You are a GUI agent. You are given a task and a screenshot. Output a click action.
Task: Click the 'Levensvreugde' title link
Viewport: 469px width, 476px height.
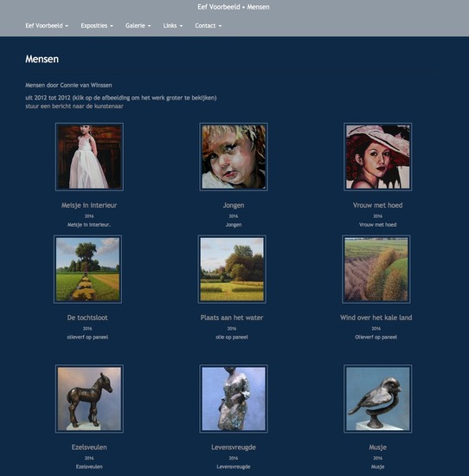point(234,447)
